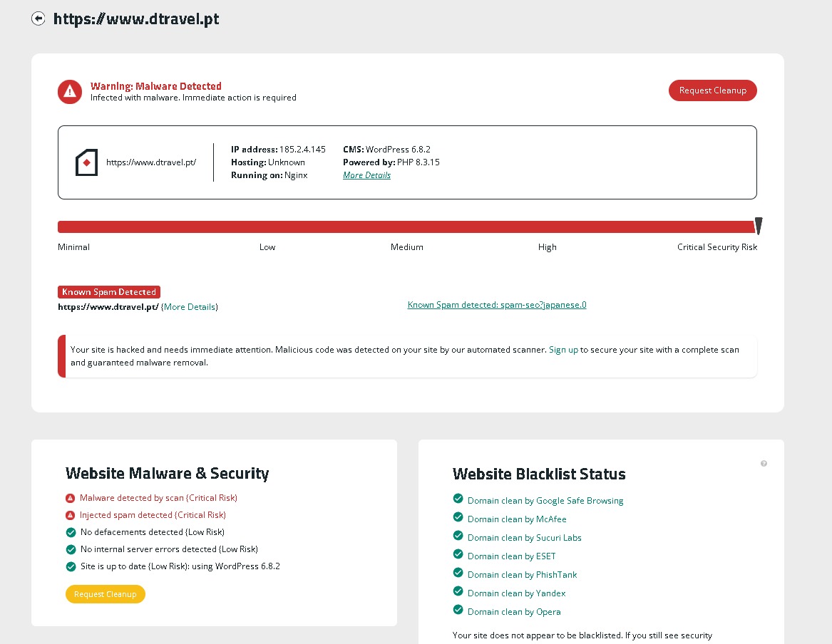Click the Warning: Malware Detected heading
This screenshot has width=832, height=644.
point(156,86)
